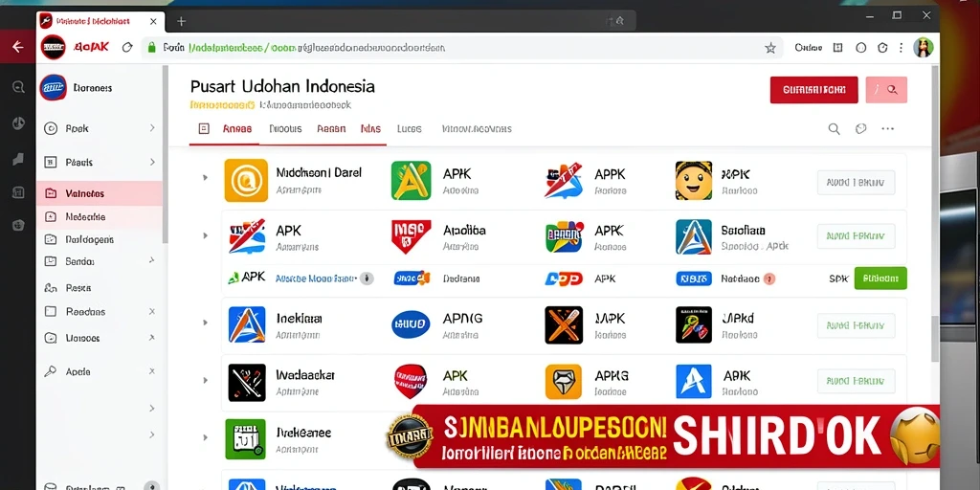Click the magnifier icon in the dark left rail
Screen dimensions: 980x490
point(18,87)
